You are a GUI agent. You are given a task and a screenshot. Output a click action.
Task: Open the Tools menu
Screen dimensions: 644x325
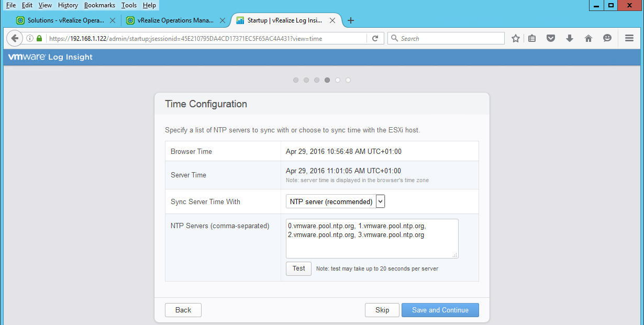(x=129, y=5)
